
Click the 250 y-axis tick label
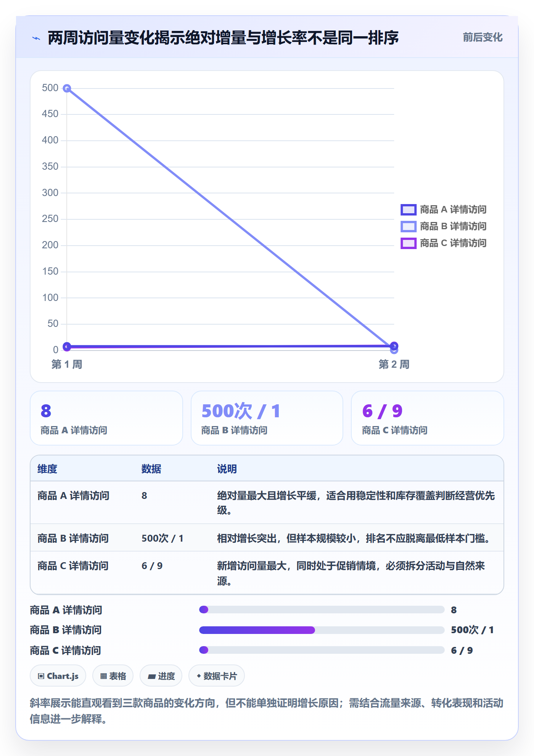[x=50, y=219]
